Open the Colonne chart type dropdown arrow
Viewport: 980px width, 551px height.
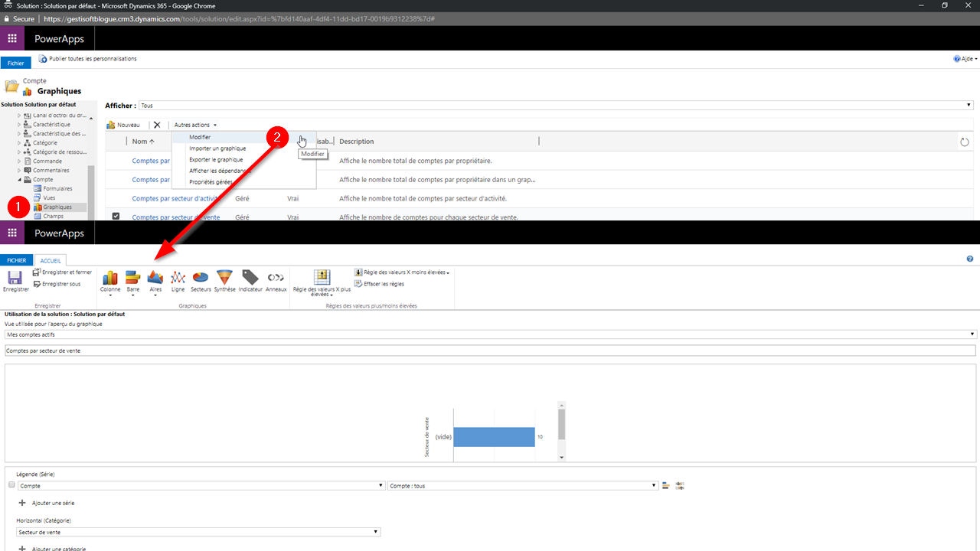tap(110, 295)
